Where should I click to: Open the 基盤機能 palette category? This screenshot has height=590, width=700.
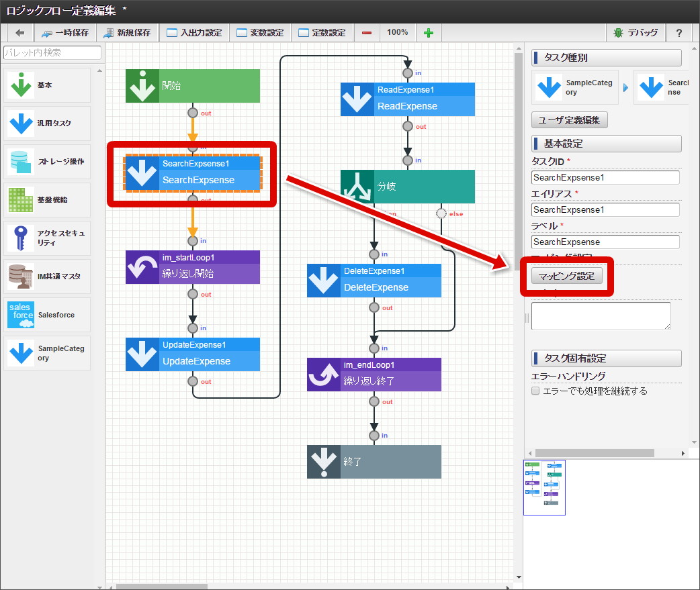pos(47,200)
